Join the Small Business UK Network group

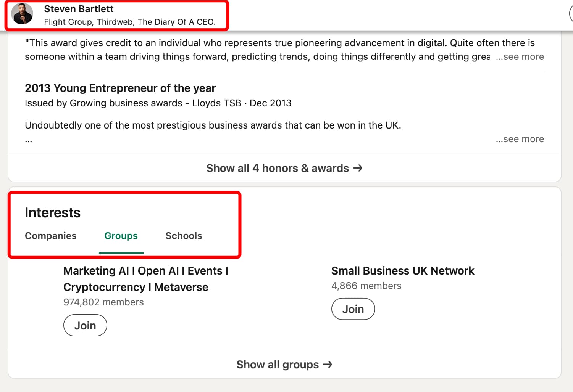click(353, 309)
